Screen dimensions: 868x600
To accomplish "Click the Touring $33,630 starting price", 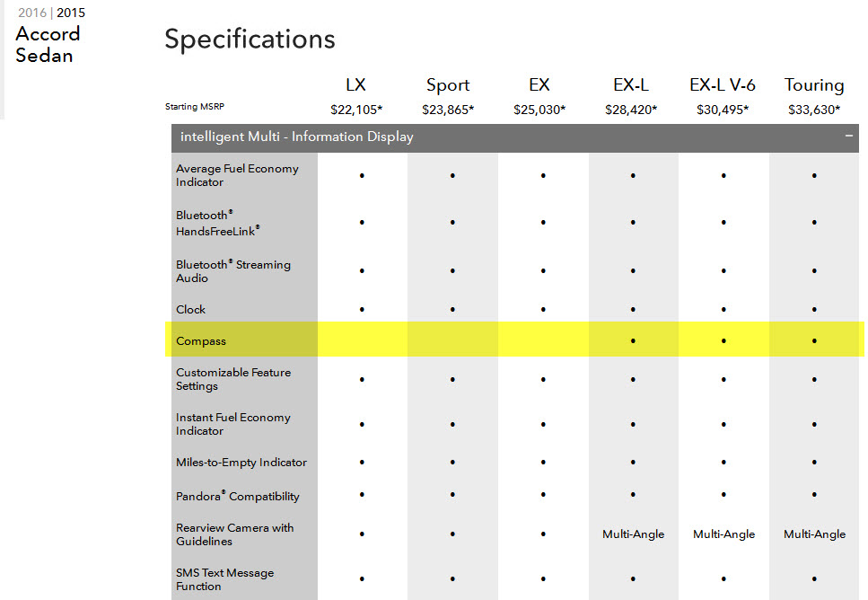I will tap(814, 110).
